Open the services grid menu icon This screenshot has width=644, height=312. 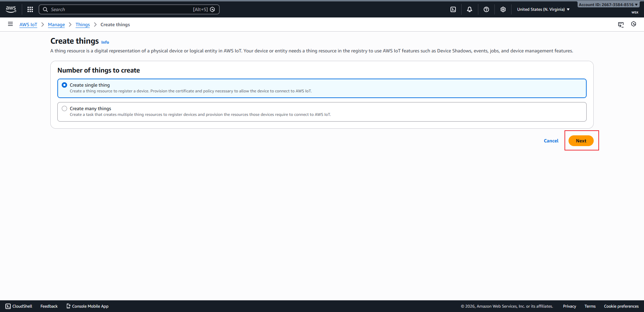30,9
